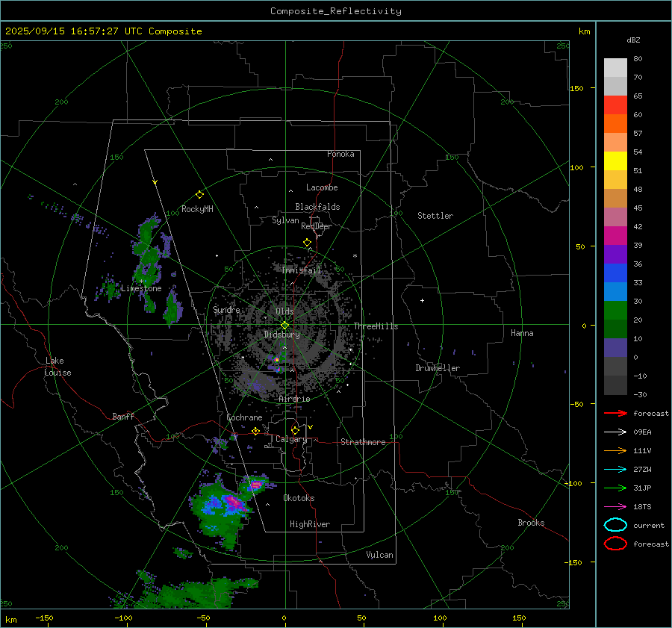Click the Cochrane city label
This screenshot has height=628, width=672.
tap(244, 417)
